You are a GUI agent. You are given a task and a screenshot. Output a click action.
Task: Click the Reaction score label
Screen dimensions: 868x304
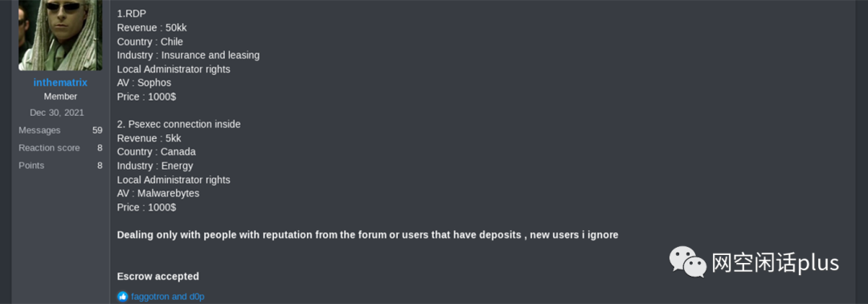pos(49,148)
